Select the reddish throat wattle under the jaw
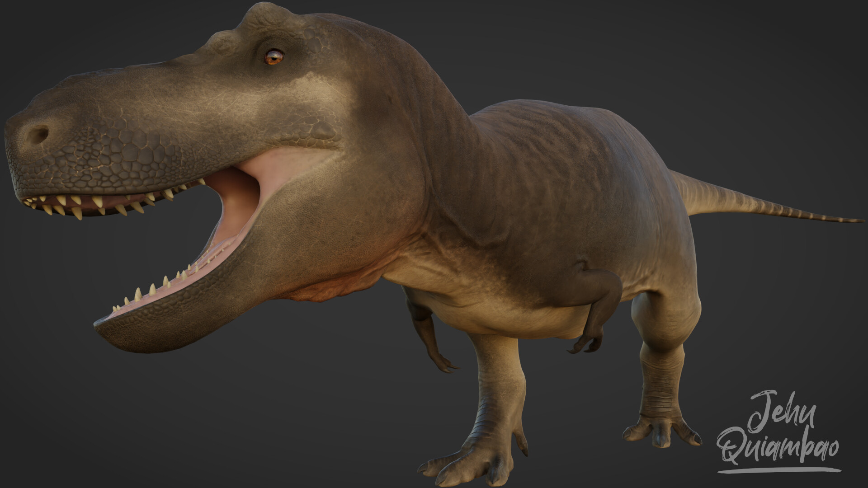 pos(335,289)
